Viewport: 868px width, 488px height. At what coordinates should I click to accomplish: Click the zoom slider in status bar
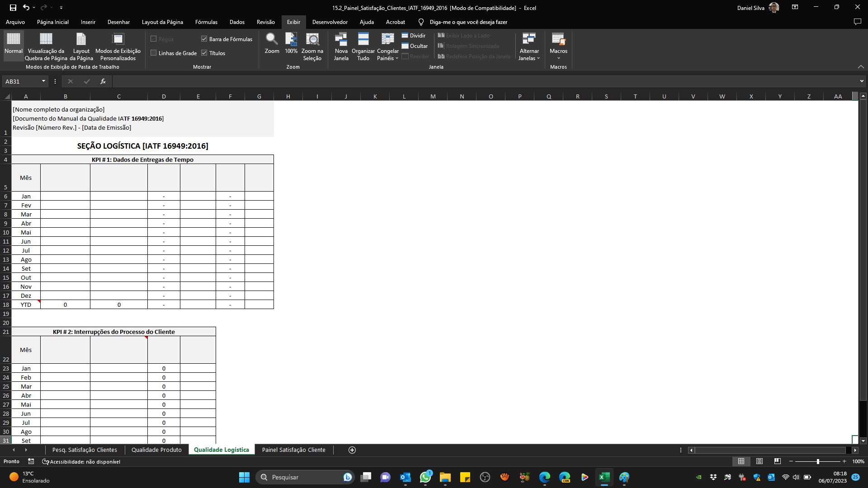818,461
